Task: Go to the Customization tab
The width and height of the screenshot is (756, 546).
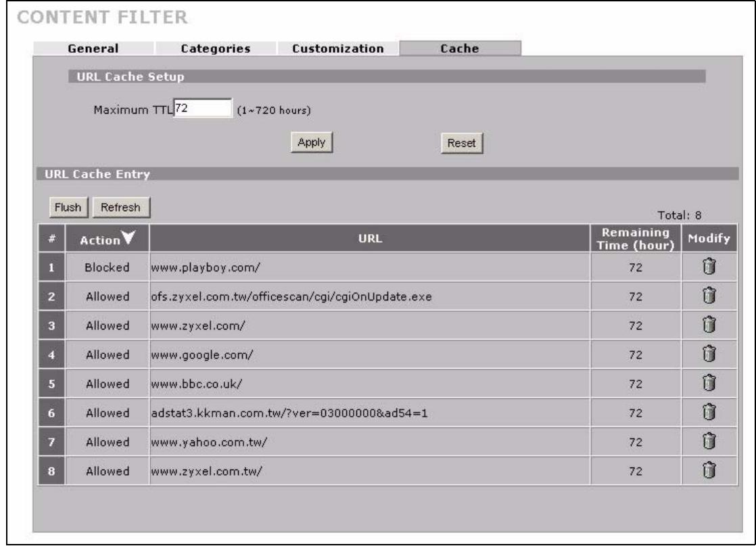Action: pos(338,48)
